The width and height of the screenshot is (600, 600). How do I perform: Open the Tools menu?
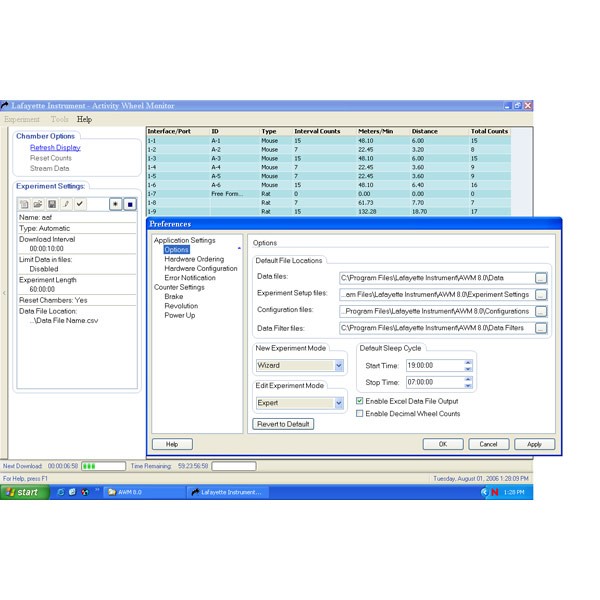(x=60, y=119)
